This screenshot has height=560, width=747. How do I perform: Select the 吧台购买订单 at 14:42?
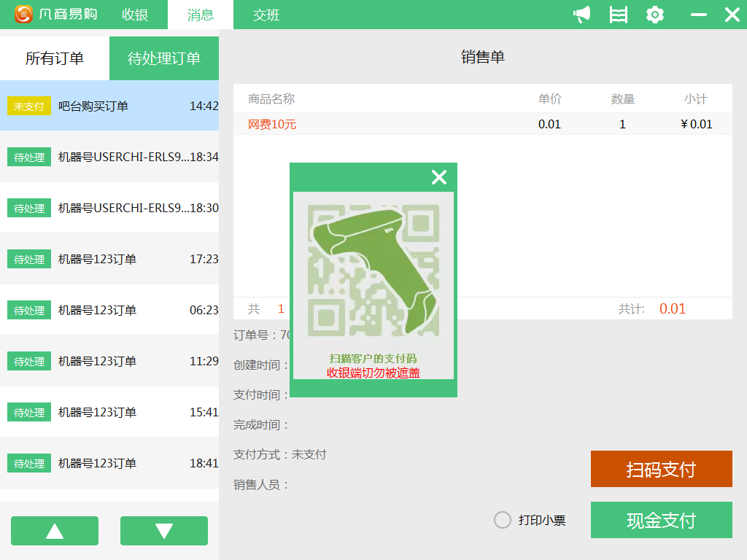pyautogui.click(x=109, y=106)
